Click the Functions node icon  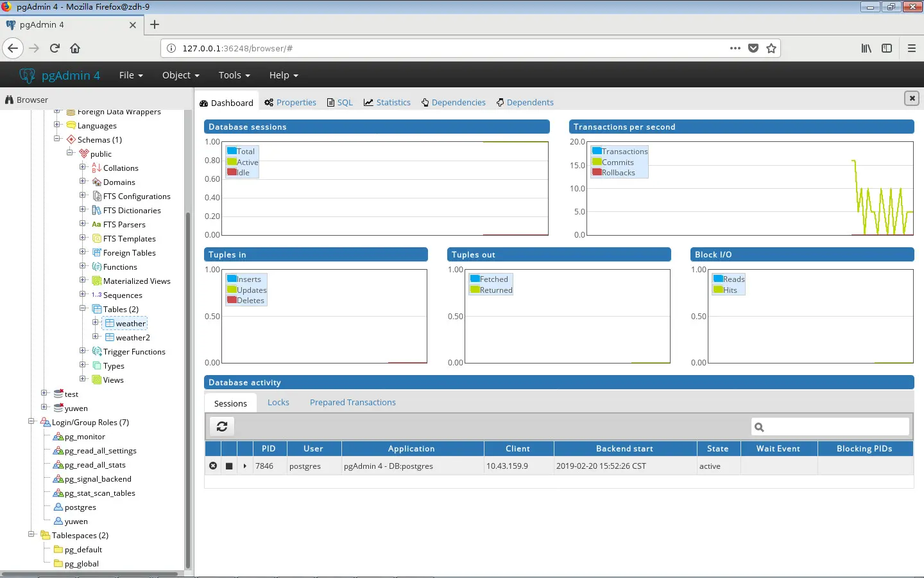[97, 267]
